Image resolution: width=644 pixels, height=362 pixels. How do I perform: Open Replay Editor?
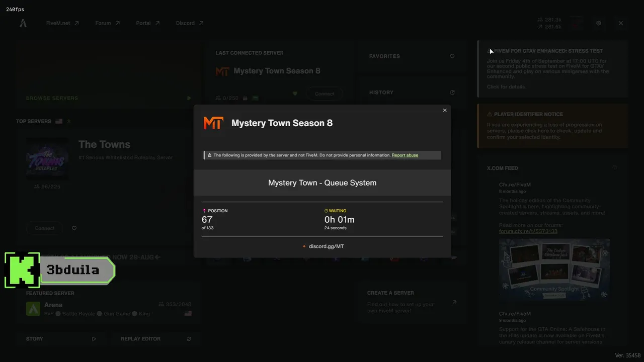pyautogui.click(x=156, y=339)
